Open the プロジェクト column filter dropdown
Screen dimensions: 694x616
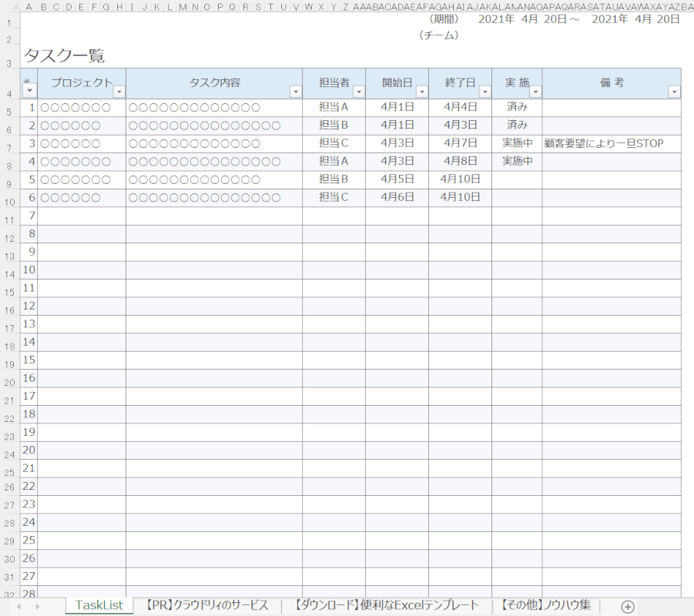click(119, 92)
